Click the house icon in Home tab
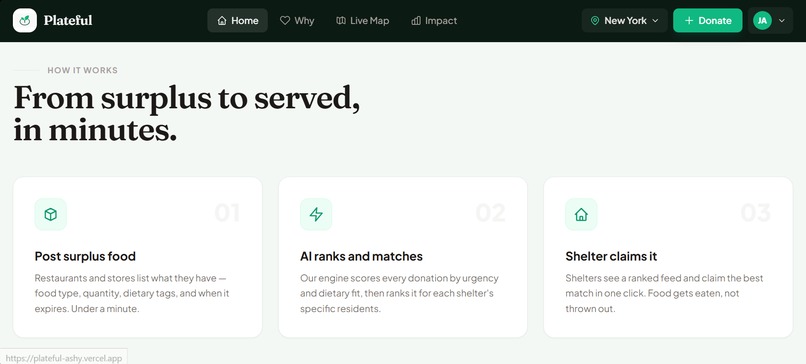 click(x=222, y=21)
